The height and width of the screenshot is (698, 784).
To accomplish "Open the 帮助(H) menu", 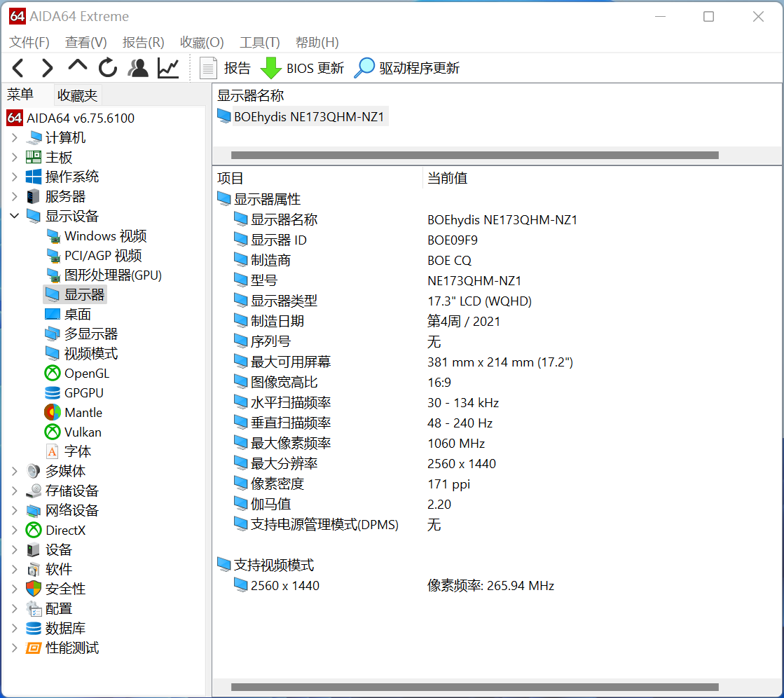I will [317, 43].
